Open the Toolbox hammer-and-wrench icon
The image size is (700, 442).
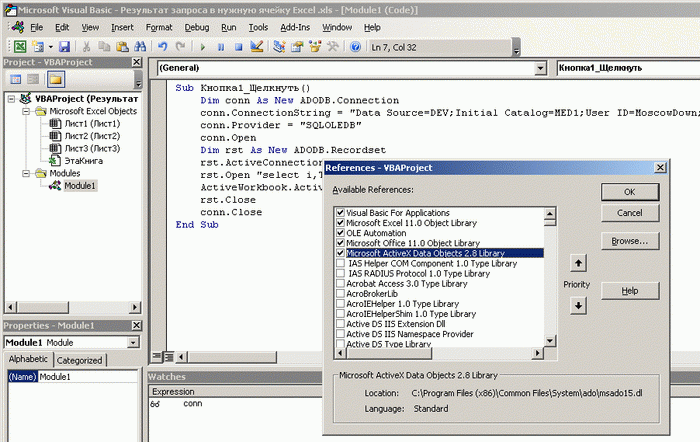click(333, 47)
